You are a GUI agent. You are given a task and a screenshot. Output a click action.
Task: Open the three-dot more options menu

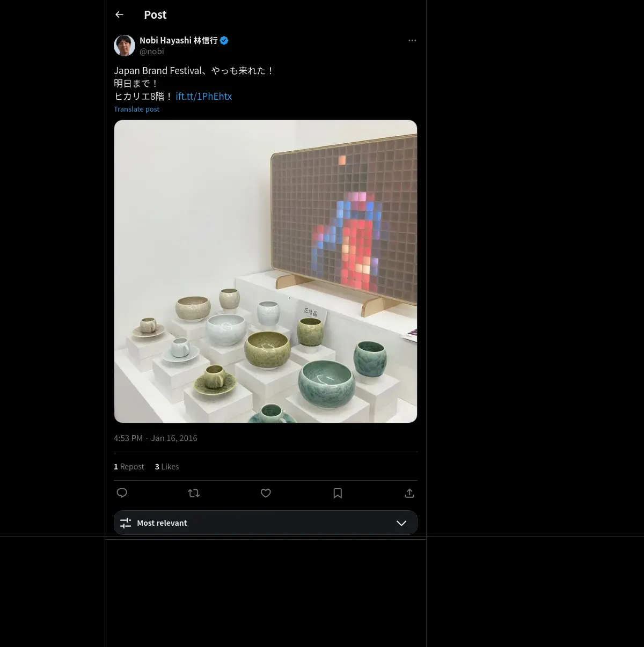[412, 41]
